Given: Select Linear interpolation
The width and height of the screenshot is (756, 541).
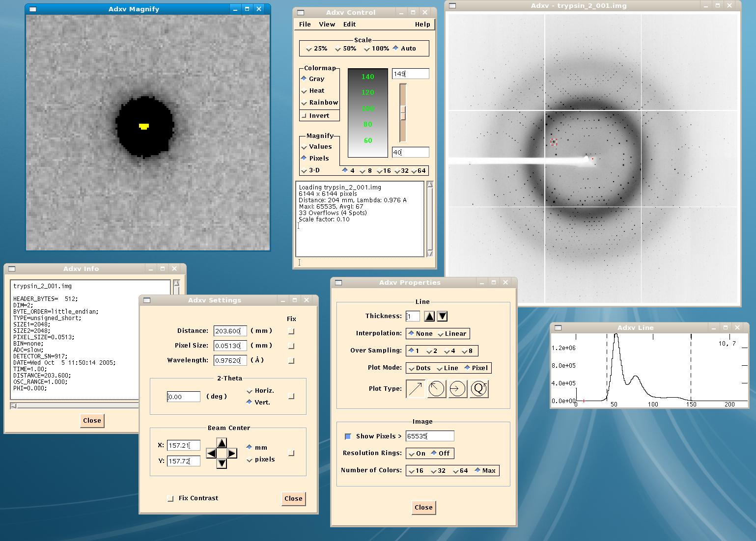Looking at the screenshot, I should click(452, 334).
